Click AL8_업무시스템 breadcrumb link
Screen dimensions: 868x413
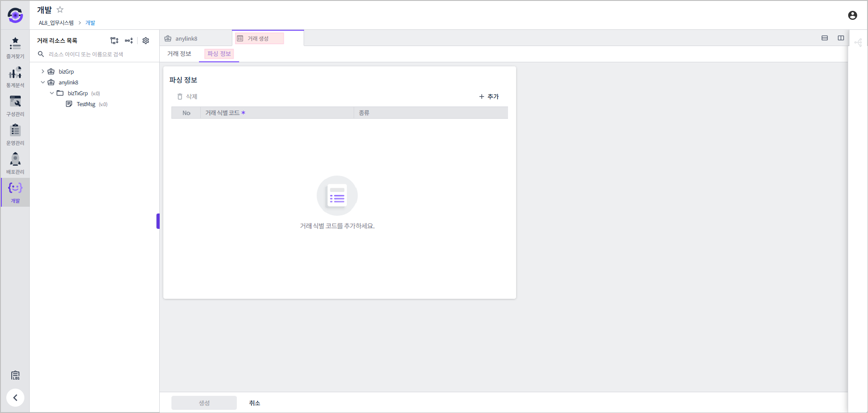pyautogui.click(x=56, y=23)
